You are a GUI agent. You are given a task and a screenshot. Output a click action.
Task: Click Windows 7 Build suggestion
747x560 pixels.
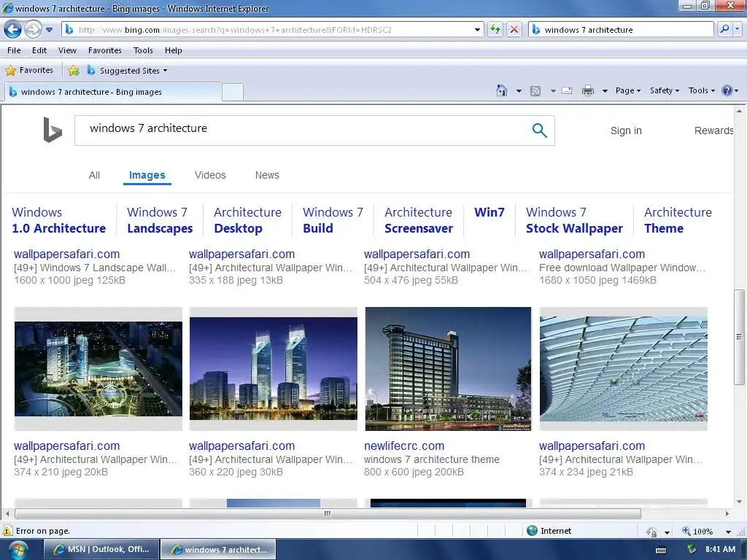(x=333, y=220)
